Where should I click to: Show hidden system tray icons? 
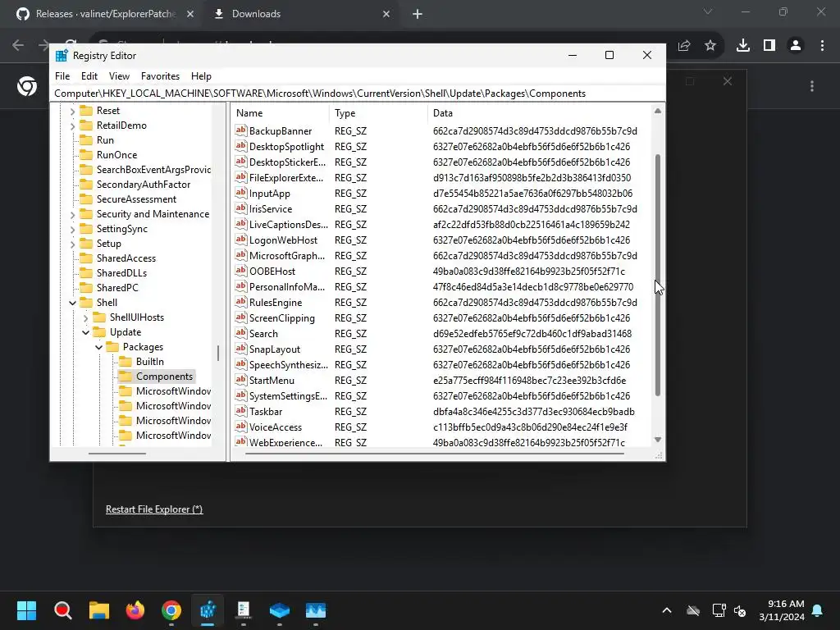coord(666,610)
